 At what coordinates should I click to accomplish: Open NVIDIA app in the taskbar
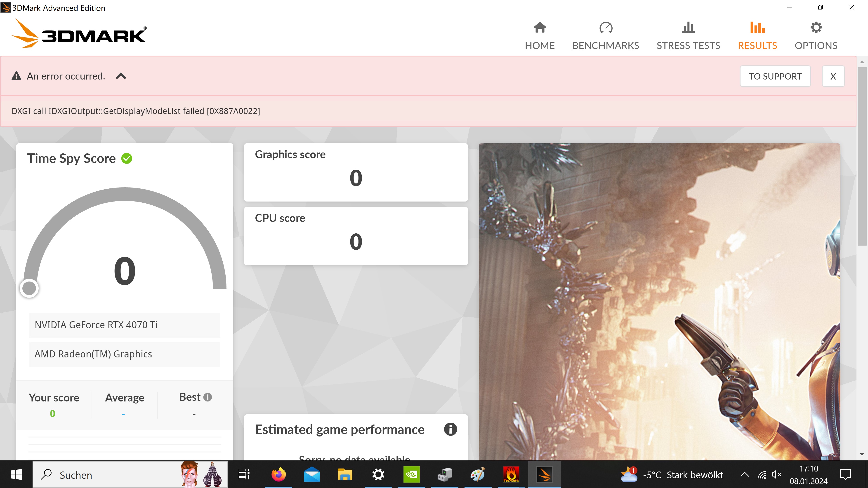[x=411, y=474]
